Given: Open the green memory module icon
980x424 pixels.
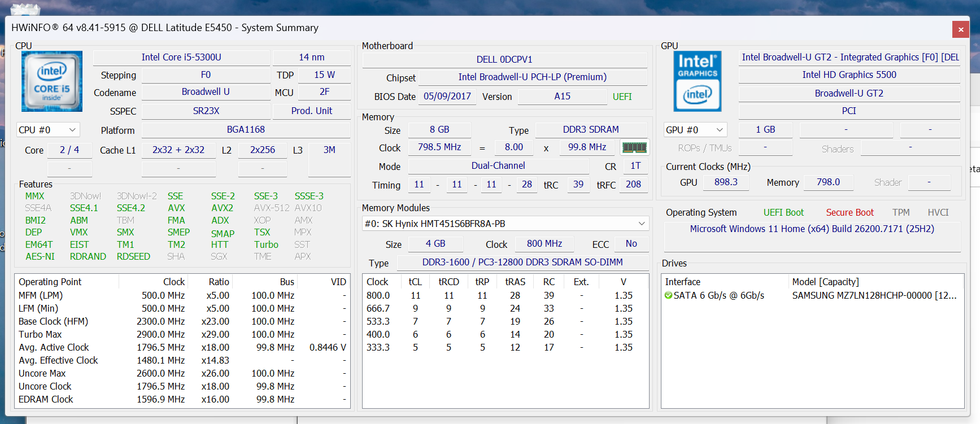Looking at the screenshot, I should [634, 148].
